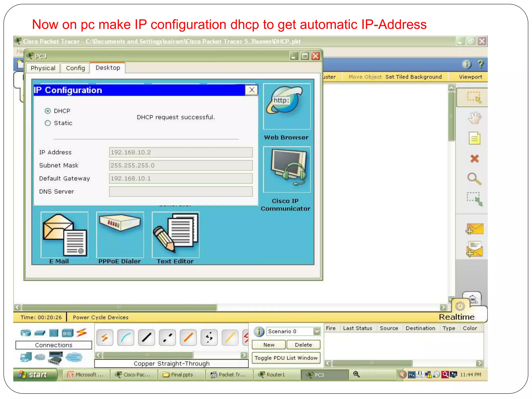
Task: Open scenario info icon beside Scenario 0
Action: 259,331
